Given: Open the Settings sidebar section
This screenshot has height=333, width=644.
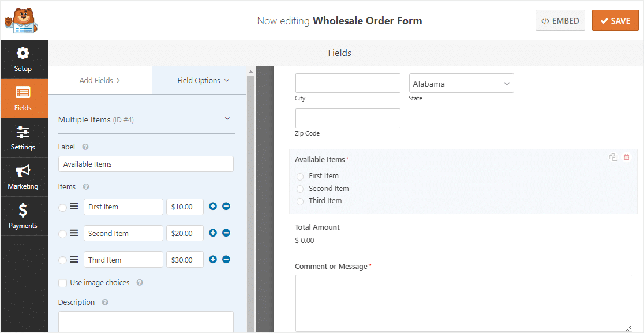Looking at the screenshot, I should pos(24,138).
